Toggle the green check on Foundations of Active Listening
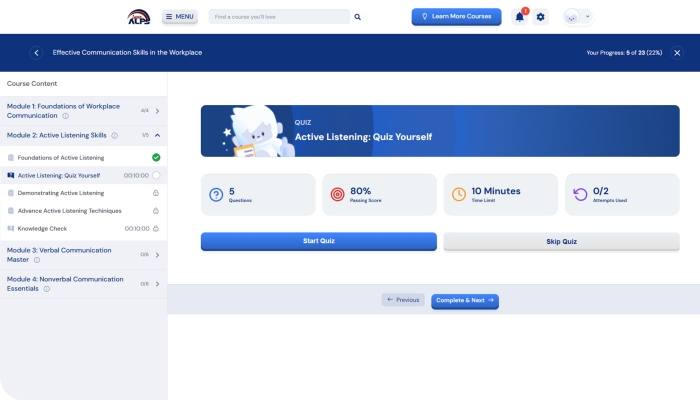This screenshot has width=700, height=400. click(x=156, y=157)
